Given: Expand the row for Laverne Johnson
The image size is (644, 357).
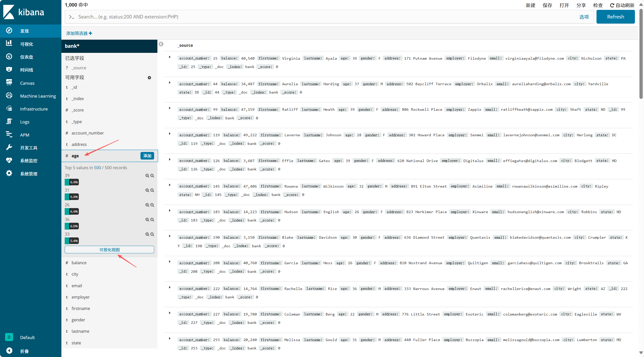Looking at the screenshot, I should click(x=170, y=134).
